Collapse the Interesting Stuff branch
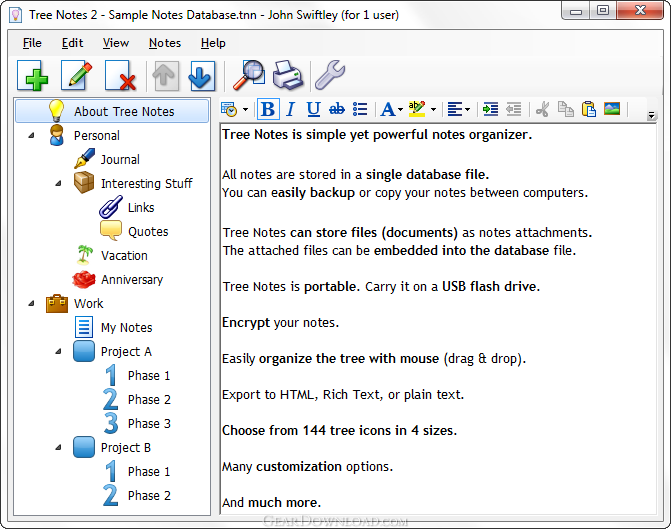The height and width of the screenshot is (529, 671). click(x=59, y=184)
